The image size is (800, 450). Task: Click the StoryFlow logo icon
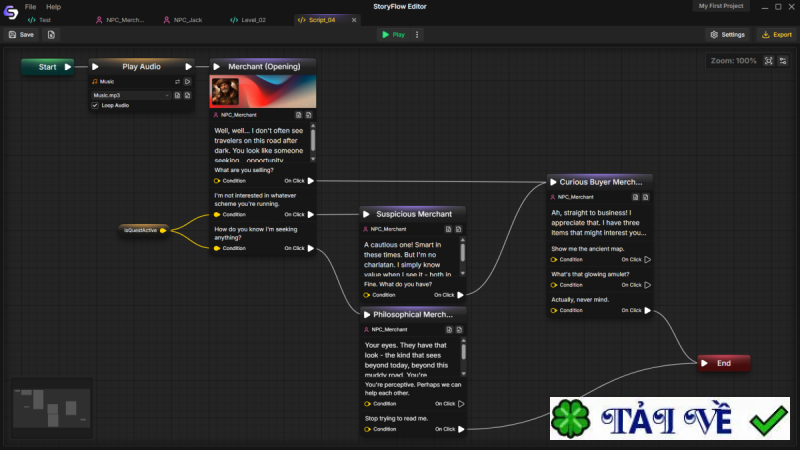[11, 12]
